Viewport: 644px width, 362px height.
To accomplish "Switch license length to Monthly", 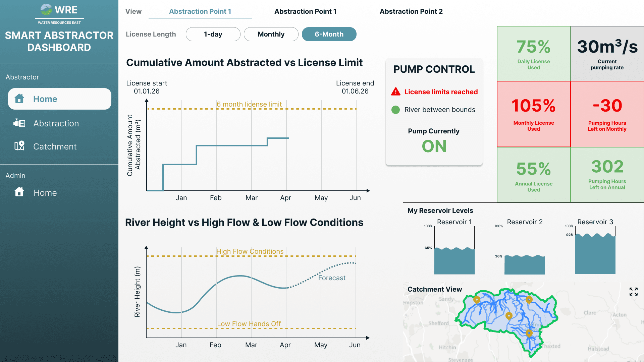I will pyautogui.click(x=271, y=34).
